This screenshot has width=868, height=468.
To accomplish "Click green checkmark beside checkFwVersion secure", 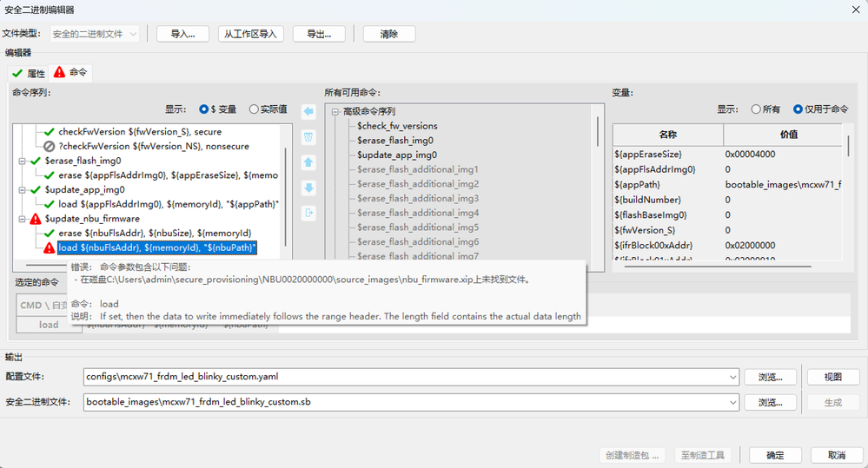I will 50,132.
